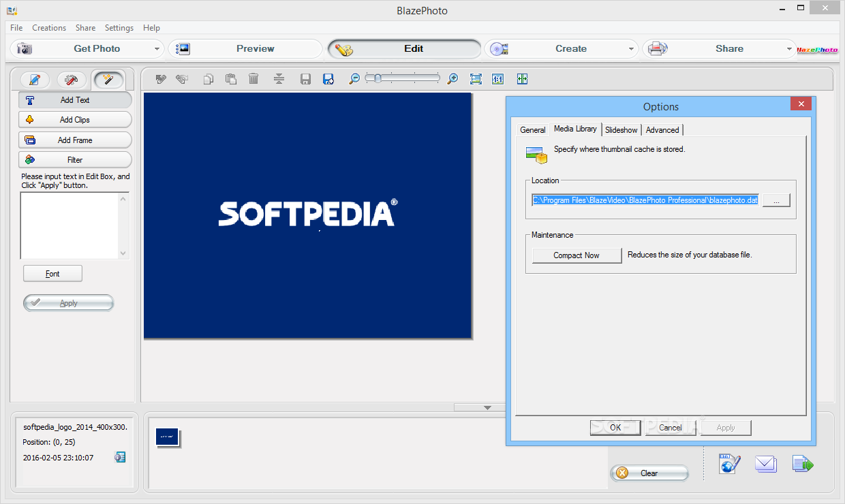This screenshot has height=504, width=845.
Task: Click the Add Frame button
Action: click(x=75, y=140)
